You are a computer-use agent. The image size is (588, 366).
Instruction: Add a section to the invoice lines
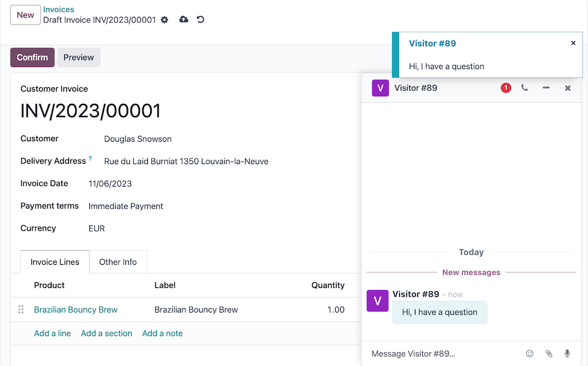click(106, 333)
